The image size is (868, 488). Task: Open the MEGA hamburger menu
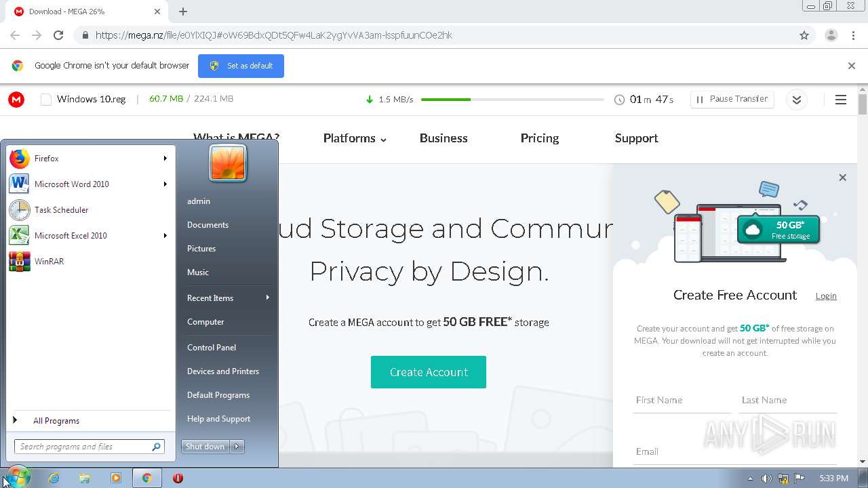tap(841, 100)
